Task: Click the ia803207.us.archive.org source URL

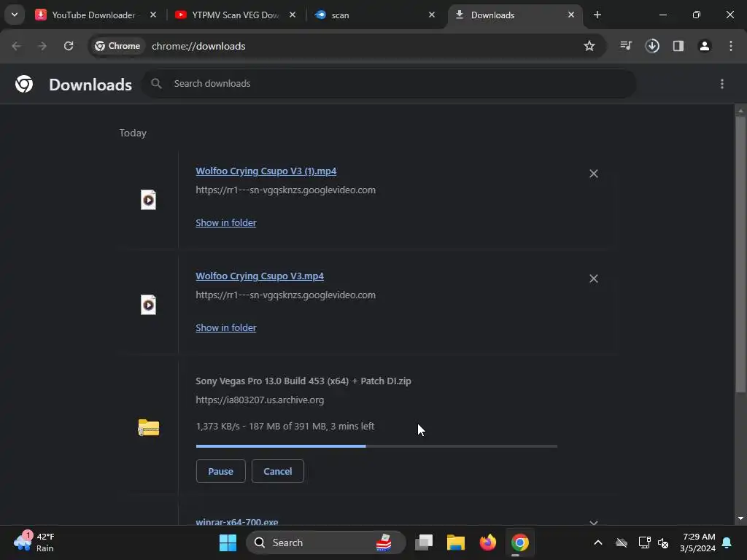Action: pos(260,400)
